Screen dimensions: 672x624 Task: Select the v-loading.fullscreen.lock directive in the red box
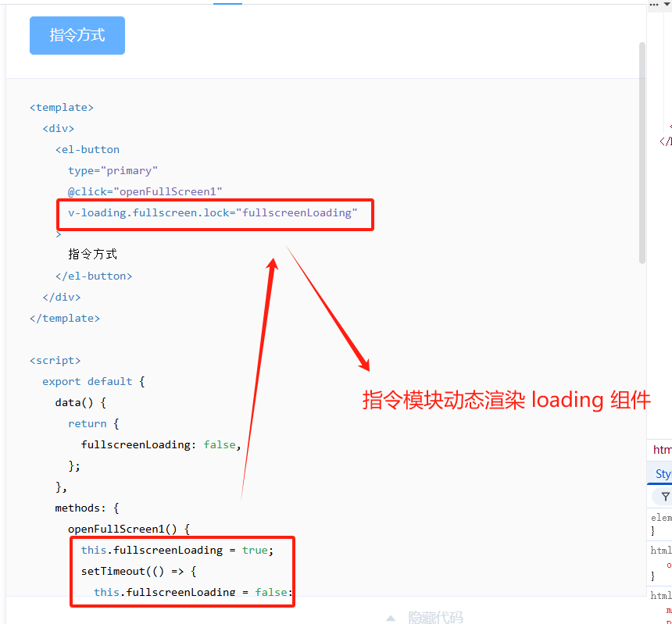coord(211,212)
